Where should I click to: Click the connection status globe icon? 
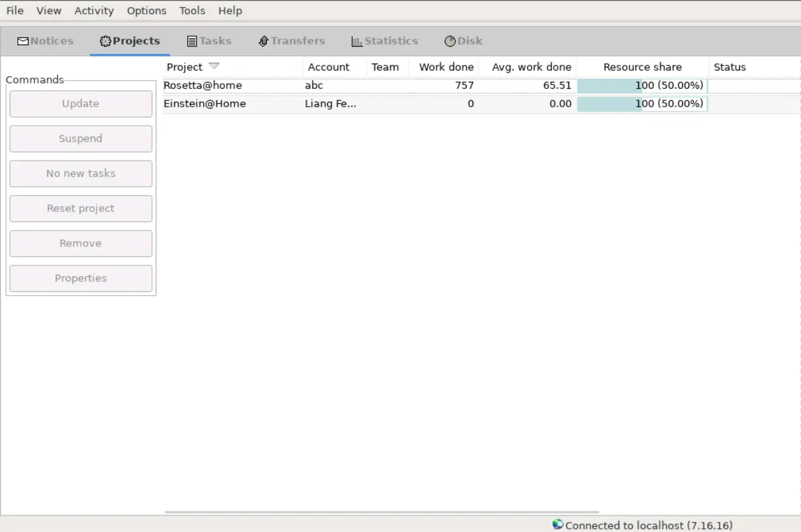tap(558, 524)
